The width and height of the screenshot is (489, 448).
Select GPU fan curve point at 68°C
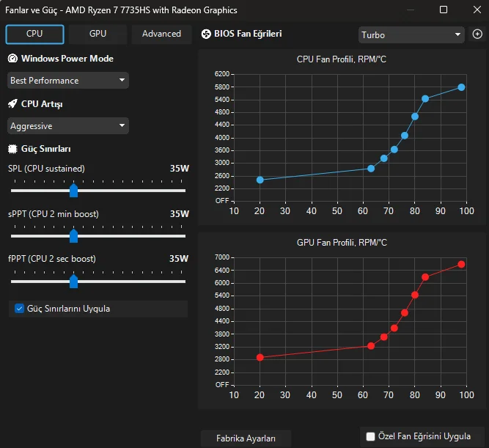click(x=384, y=337)
